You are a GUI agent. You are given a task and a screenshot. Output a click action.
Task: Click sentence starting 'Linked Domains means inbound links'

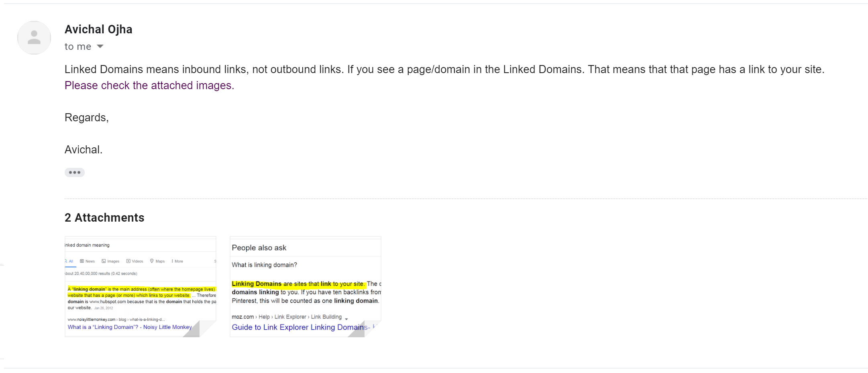(444, 69)
